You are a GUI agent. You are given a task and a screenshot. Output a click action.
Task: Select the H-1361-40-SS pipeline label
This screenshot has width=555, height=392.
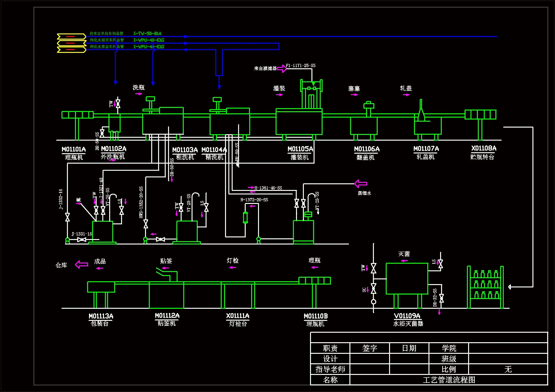tap(268, 188)
